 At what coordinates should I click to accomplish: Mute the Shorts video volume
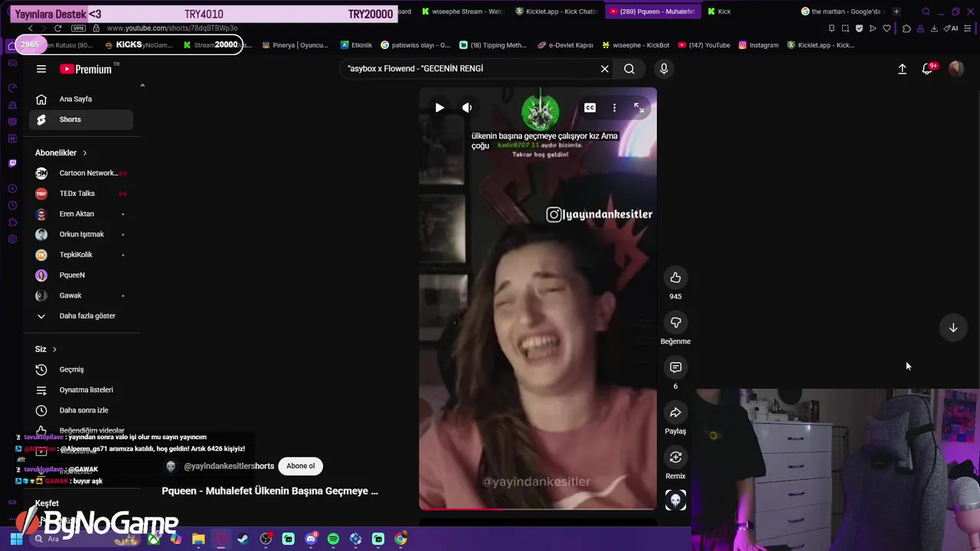click(467, 108)
